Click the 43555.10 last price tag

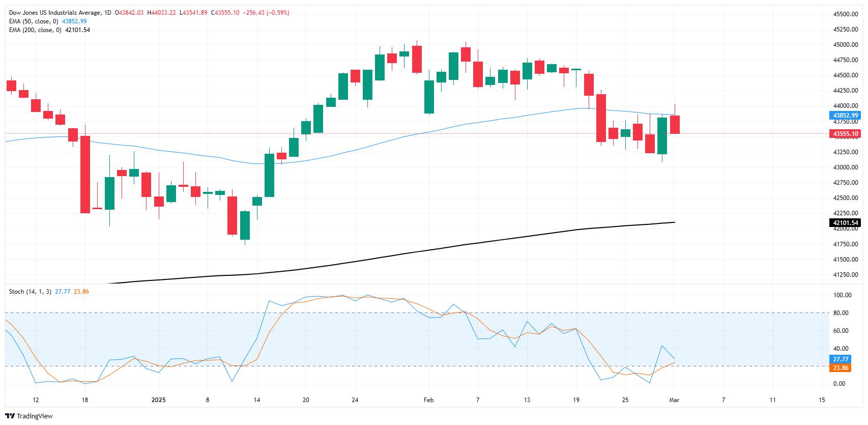tap(845, 134)
